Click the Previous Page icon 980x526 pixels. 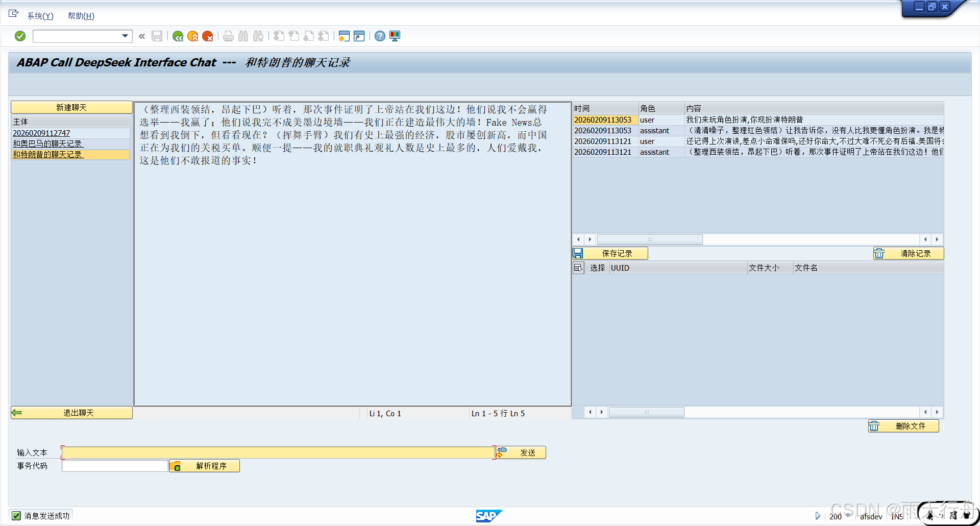[x=293, y=36]
